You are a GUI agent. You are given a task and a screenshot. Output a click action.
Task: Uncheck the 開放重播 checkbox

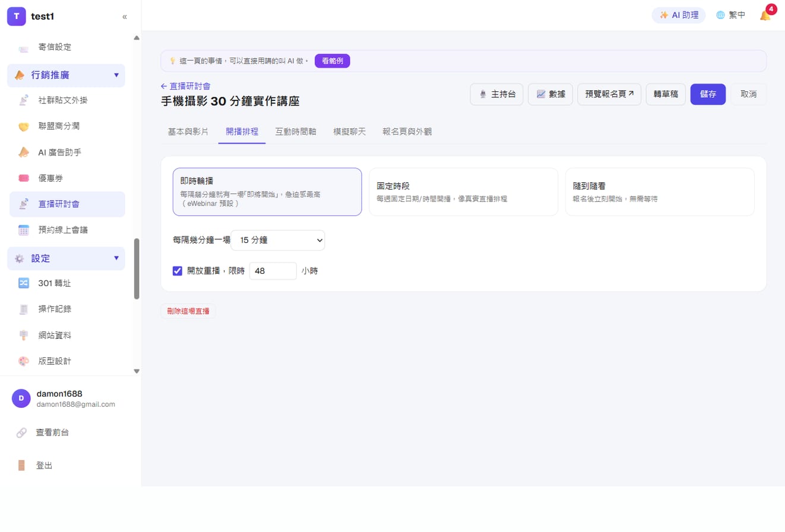click(178, 271)
